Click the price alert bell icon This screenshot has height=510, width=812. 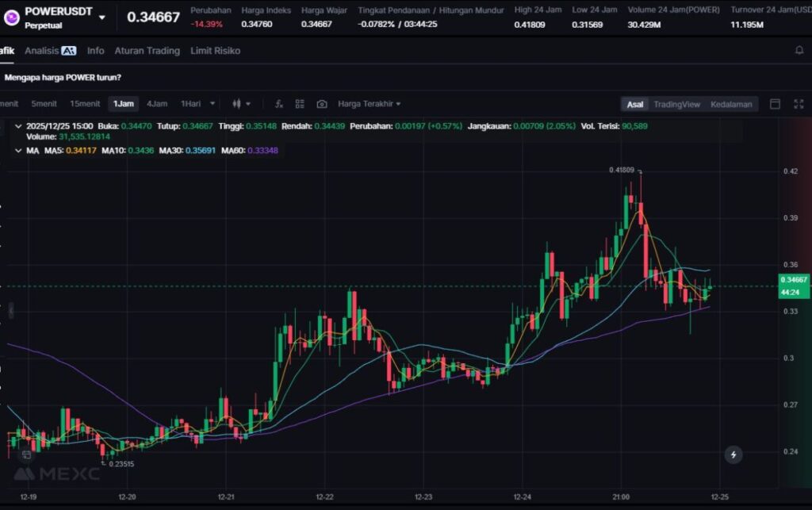[799, 51]
